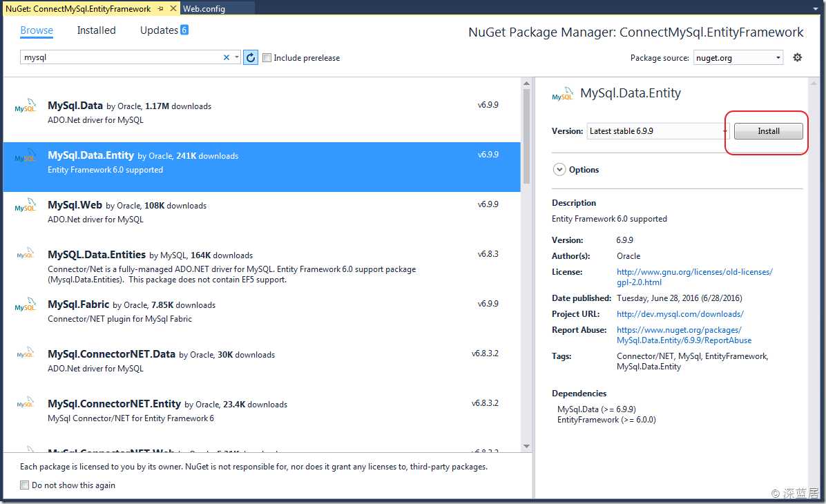826x504 pixels.
Task: Click the Tags value Connector/NET, MySql
Action: [x=692, y=361]
